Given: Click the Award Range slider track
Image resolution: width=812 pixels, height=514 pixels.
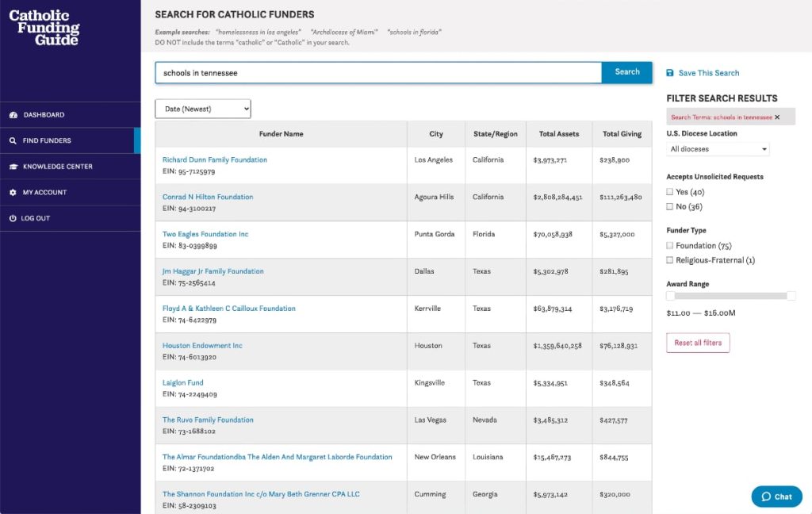Looking at the screenshot, I should [730, 296].
